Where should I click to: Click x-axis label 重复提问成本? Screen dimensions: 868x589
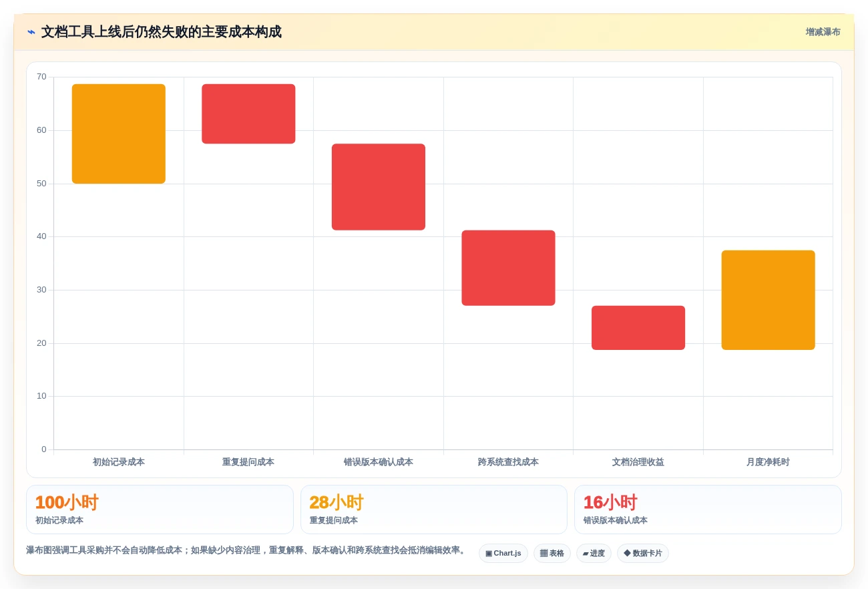[248, 462]
